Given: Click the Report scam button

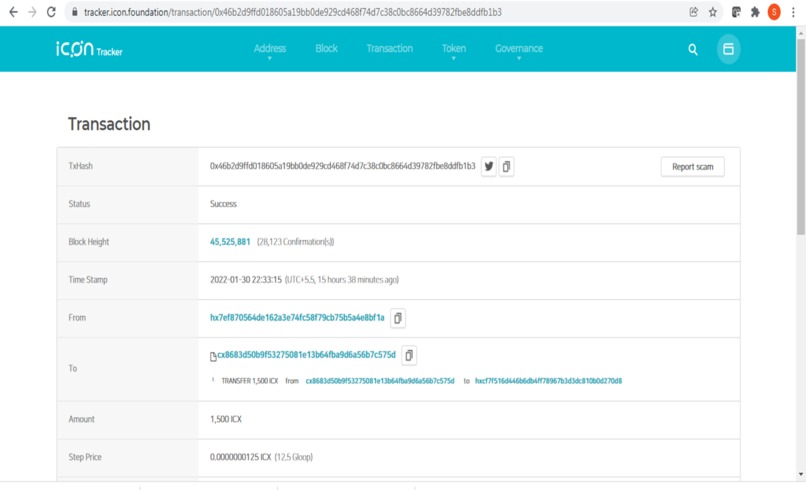Looking at the screenshot, I should (x=692, y=167).
